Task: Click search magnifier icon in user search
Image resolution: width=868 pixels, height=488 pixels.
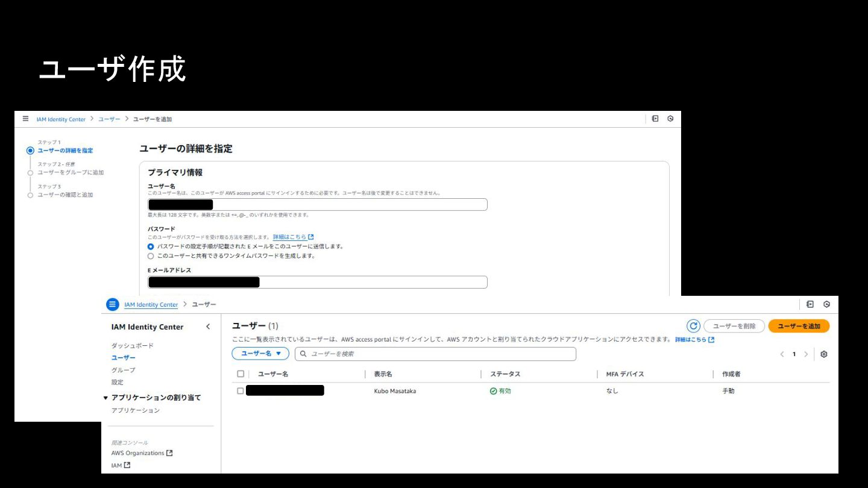Action: 304,354
